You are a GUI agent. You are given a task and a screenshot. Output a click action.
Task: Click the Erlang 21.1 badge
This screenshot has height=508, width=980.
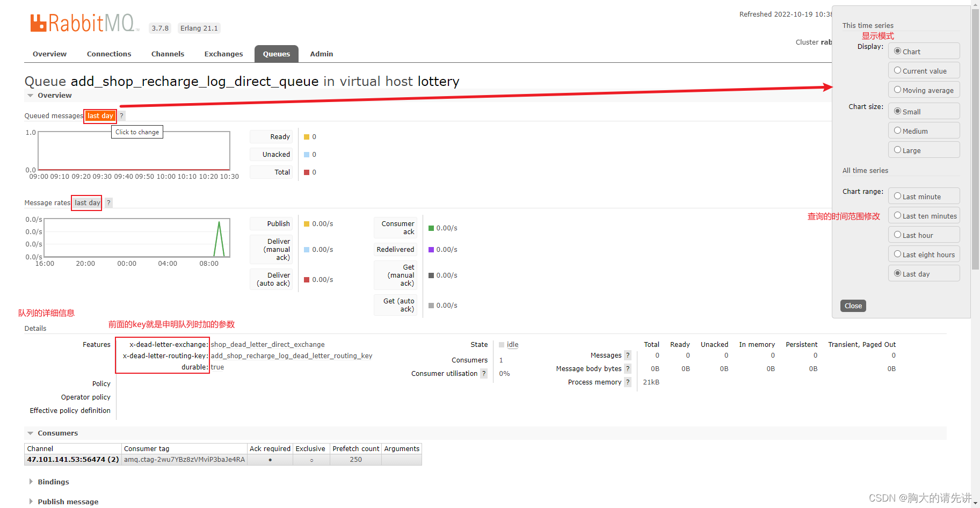tap(199, 28)
